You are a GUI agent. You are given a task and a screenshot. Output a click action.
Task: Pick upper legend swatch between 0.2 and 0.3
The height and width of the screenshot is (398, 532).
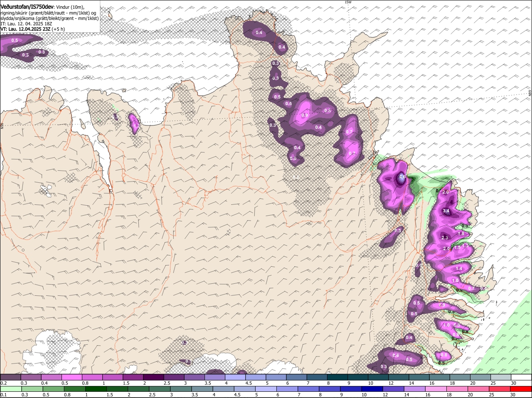pos(10,377)
